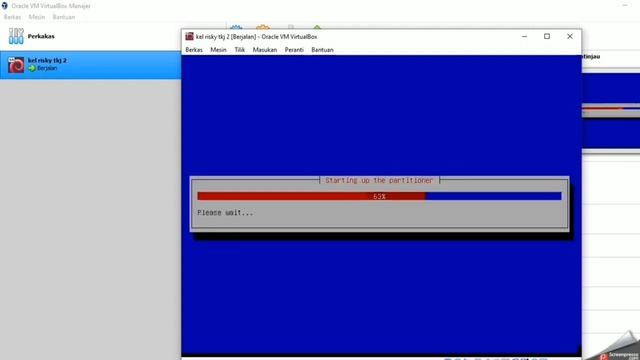
Task: Open Mesin menu in VM window
Action: pyautogui.click(x=218, y=50)
